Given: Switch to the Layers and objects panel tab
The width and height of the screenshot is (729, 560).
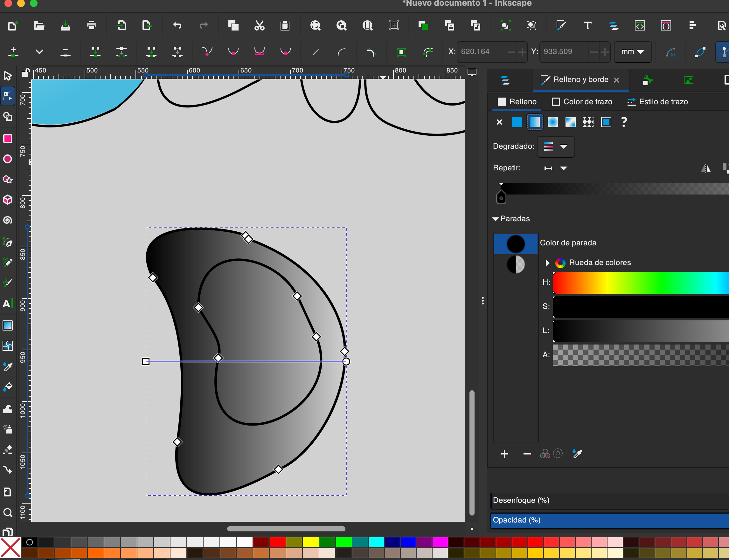Looking at the screenshot, I should [x=505, y=80].
